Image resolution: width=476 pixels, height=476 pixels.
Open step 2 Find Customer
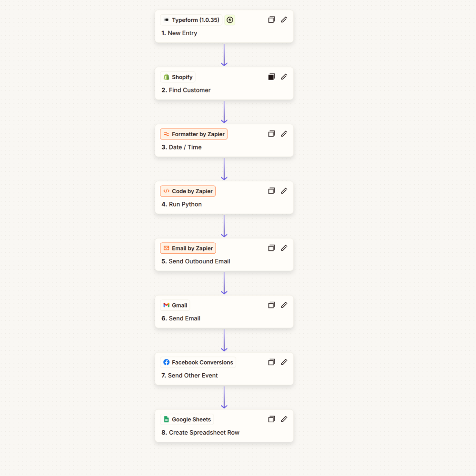coord(186,90)
